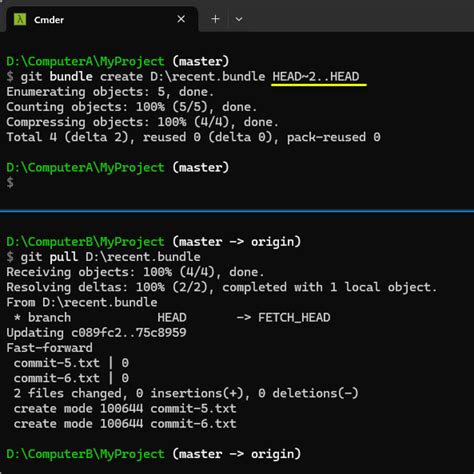Click the 'git pull D:\recent.bundle' command
This screenshot has height=474, width=474.
click(110, 257)
